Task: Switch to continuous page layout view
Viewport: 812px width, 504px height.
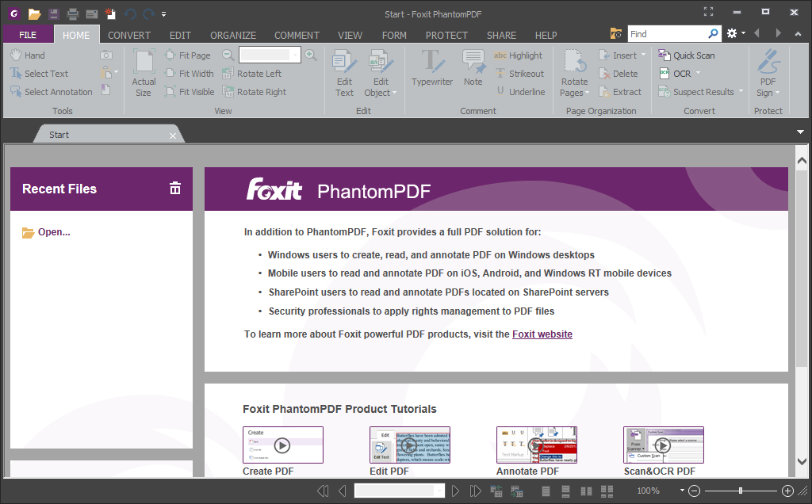Action: tap(565, 491)
